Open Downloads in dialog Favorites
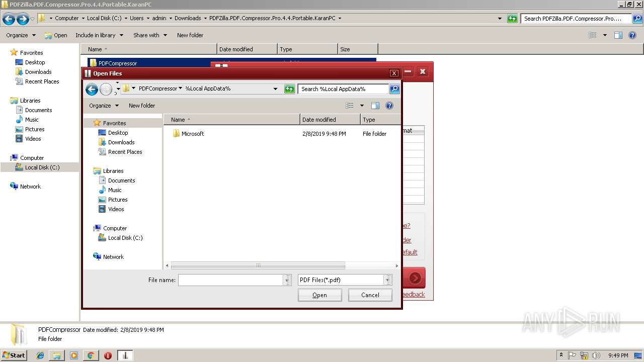Image resolution: width=644 pixels, height=362 pixels. 121,142
